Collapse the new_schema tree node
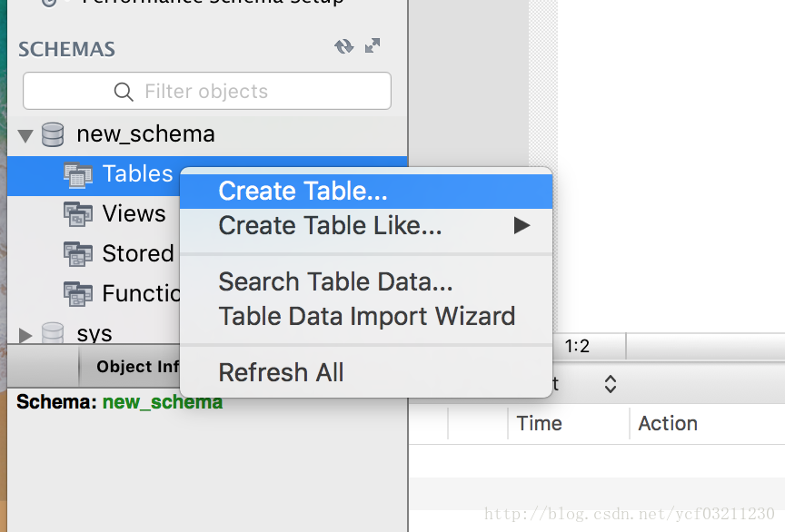This screenshot has height=532, width=785. pyautogui.click(x=25, y=135)
